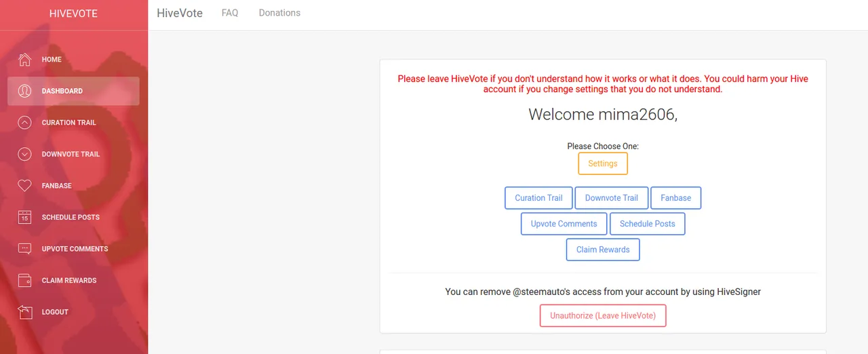Open CLAIM REWARDS sidebar entry
The image size is (868, 354).
point(73,280)
